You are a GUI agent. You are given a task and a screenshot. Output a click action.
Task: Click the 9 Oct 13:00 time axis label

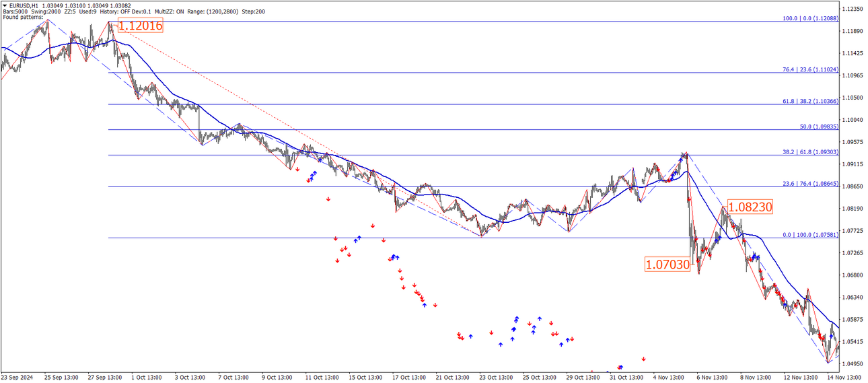(x=279, y=378)
